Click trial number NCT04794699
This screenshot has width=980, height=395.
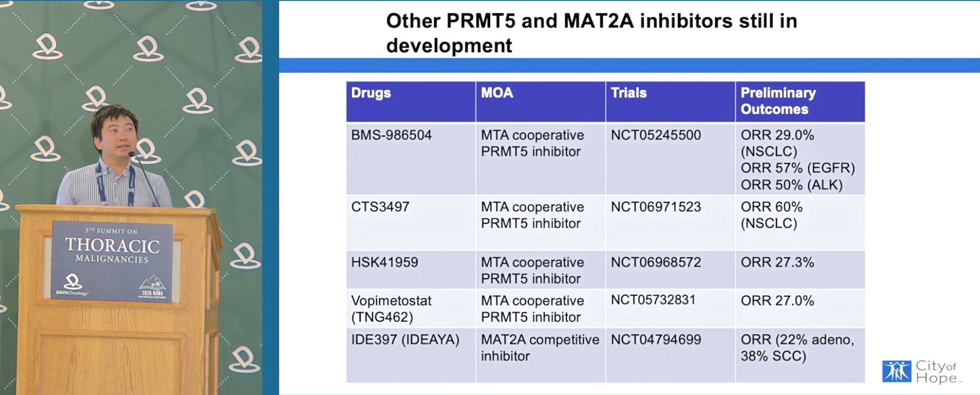coord(656,339)
